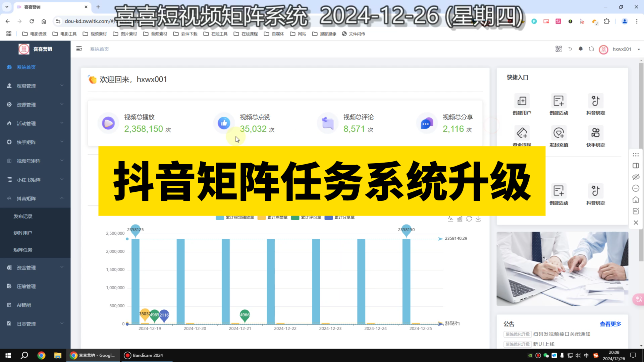Collapse the sidebar with the hamburger icon

pos(79,49)
